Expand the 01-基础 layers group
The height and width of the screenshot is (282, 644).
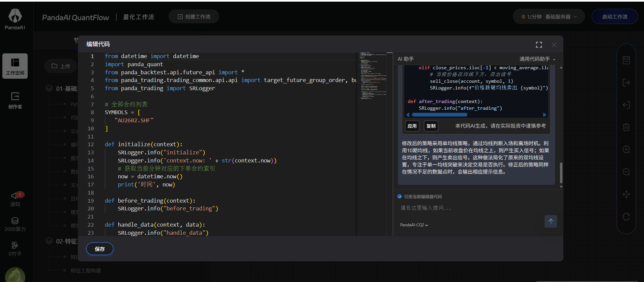(62, 88)
